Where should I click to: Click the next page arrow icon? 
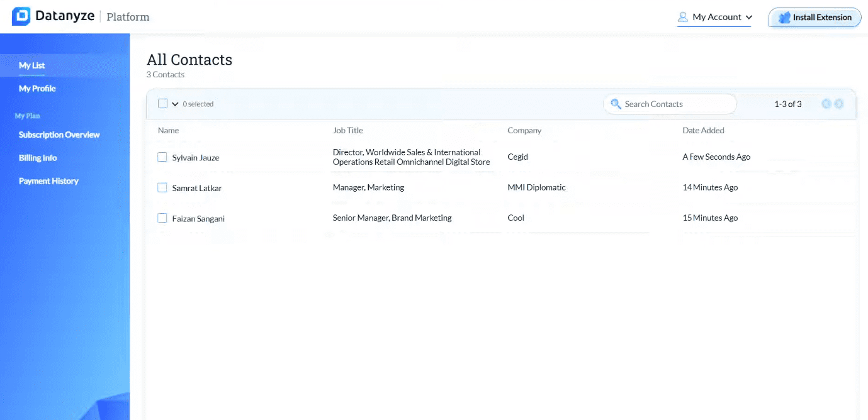[839, 104]
